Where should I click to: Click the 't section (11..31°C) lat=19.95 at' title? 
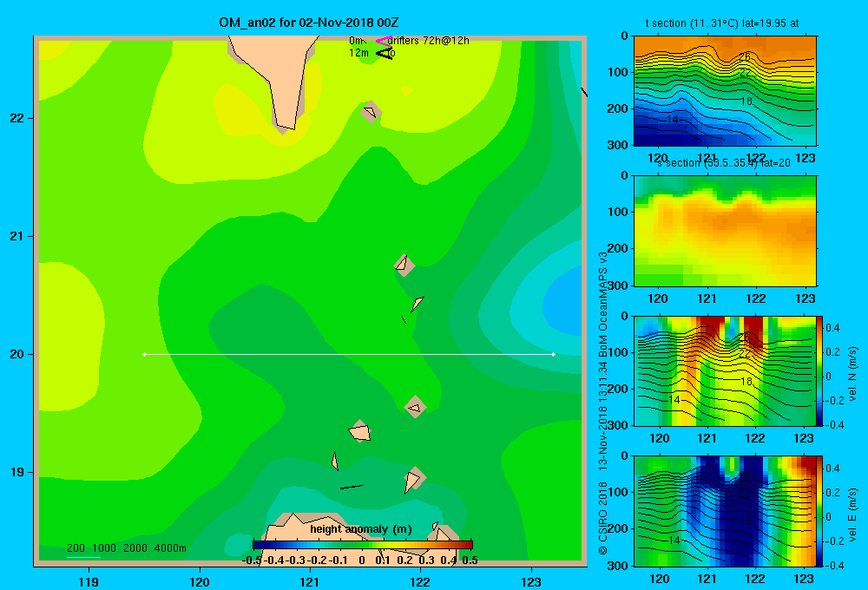(x=722, y=23)
